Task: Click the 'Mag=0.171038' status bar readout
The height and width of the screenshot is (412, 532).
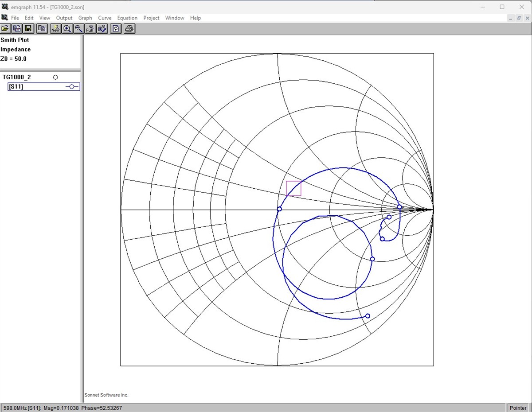Action: (62, 408)
